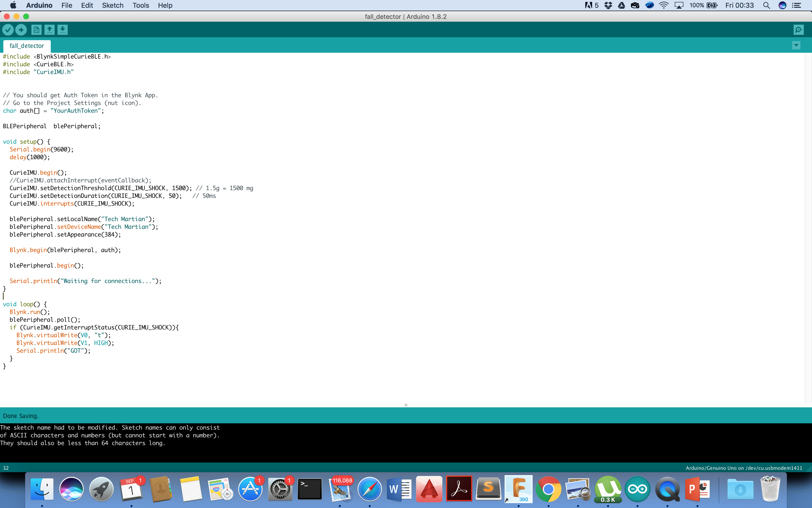Expand the tab options dropdown arrow
The height and width of the screenshot is (508, 812).
click(x=796, y=45)
